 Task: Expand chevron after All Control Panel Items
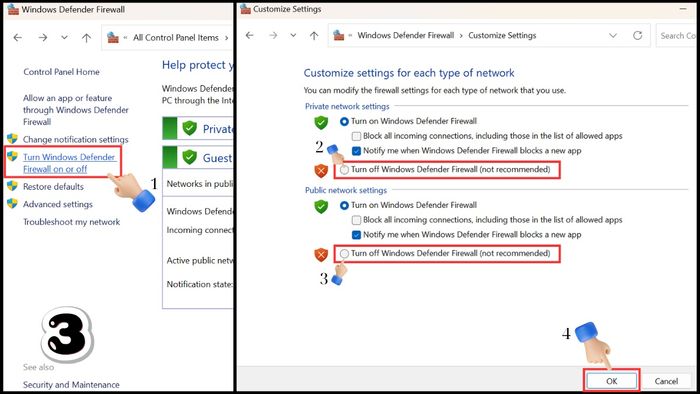pos(226,38)
